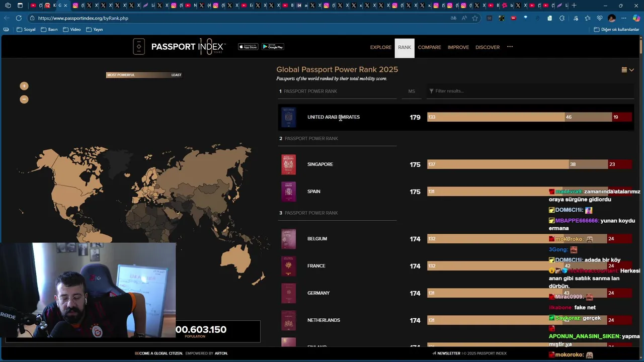Open the Netherlands passport entry

(x=324, y=320)
